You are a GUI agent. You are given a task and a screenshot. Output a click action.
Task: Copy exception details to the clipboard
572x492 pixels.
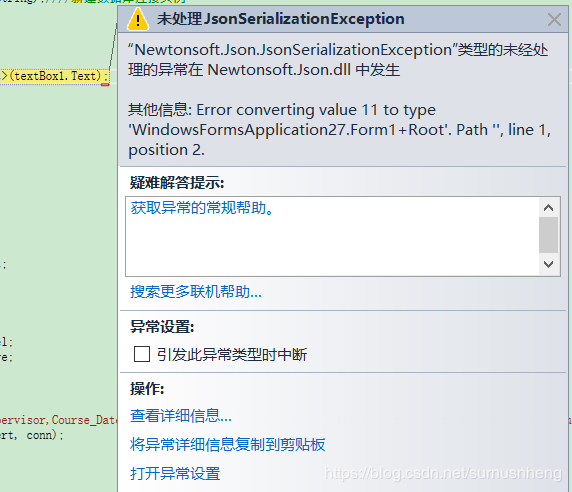[x=227, y=445]
